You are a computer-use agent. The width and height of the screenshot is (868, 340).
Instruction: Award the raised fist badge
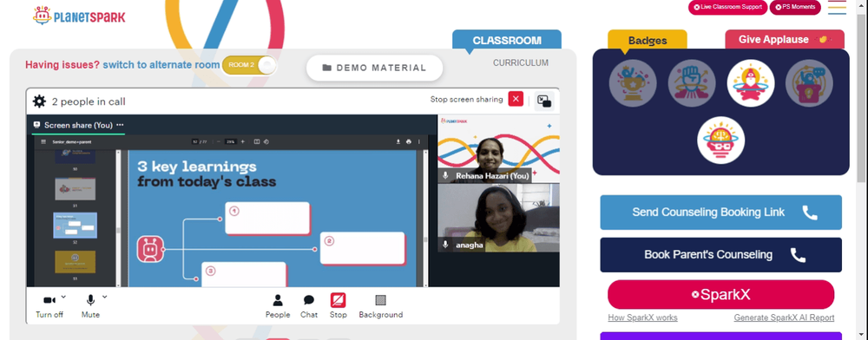pos(692,83)
